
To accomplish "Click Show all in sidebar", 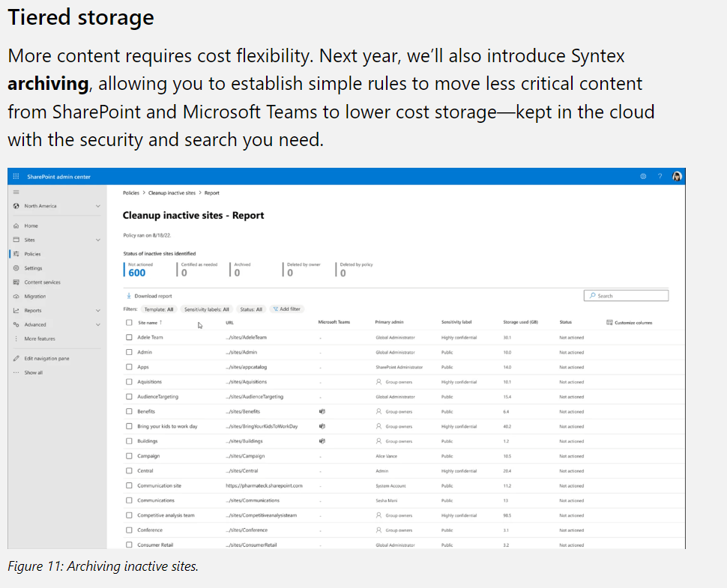I will (x=34, y=372).
